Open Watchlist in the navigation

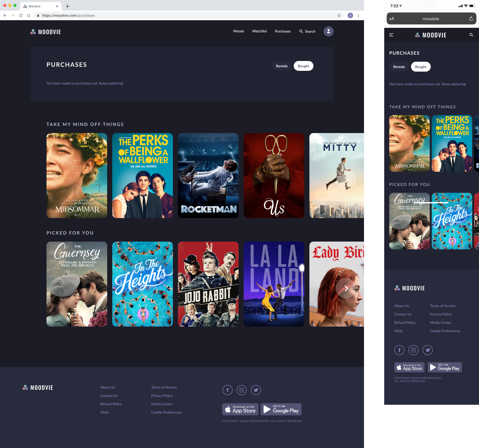(259, 31)
